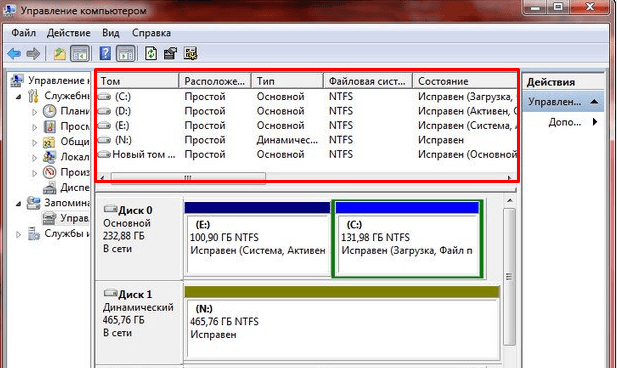Select the Планировщик tree item
The image size is (617, 368).
[66, 111]
